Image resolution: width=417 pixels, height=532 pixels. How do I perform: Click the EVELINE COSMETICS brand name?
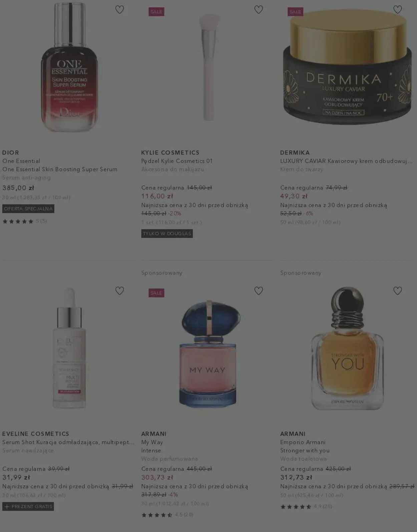[x=36, y=434]
